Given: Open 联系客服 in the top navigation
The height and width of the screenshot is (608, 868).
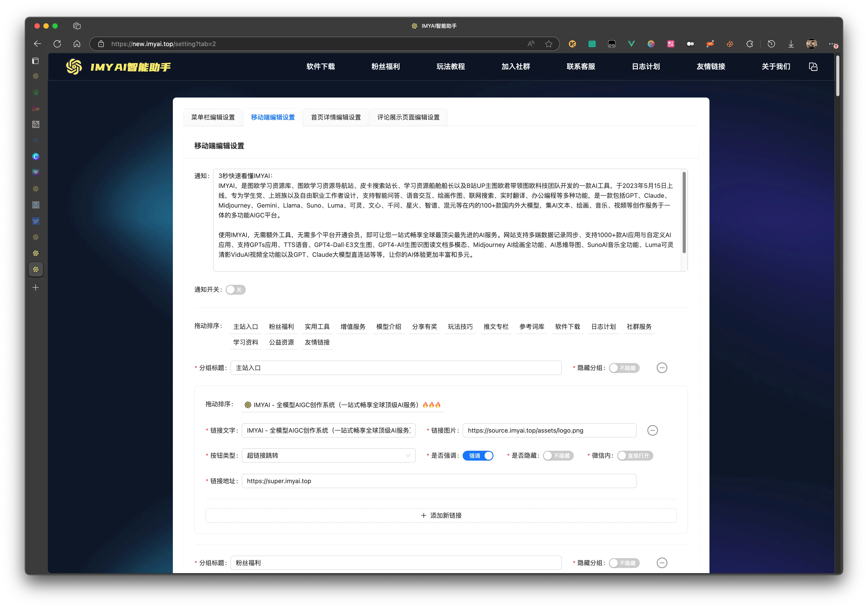Looking at the screenshot, I should pos(581,66).
